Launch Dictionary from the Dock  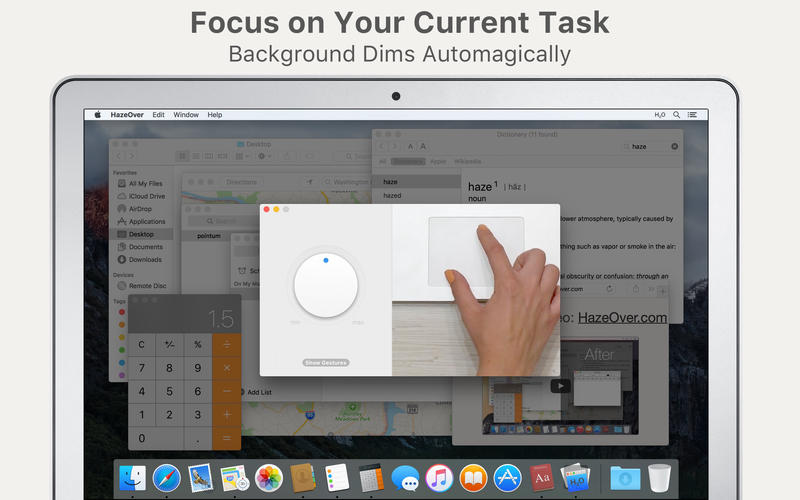pos(542,479)
